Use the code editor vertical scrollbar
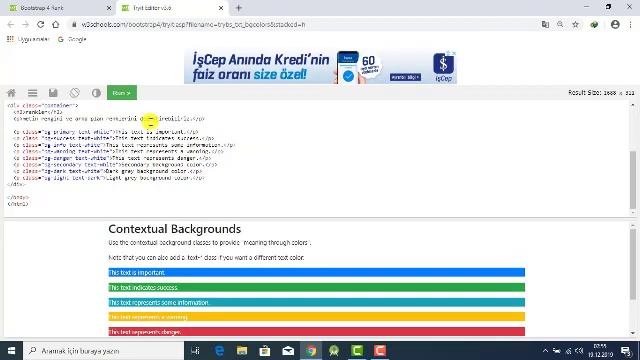 pos(633,179)
